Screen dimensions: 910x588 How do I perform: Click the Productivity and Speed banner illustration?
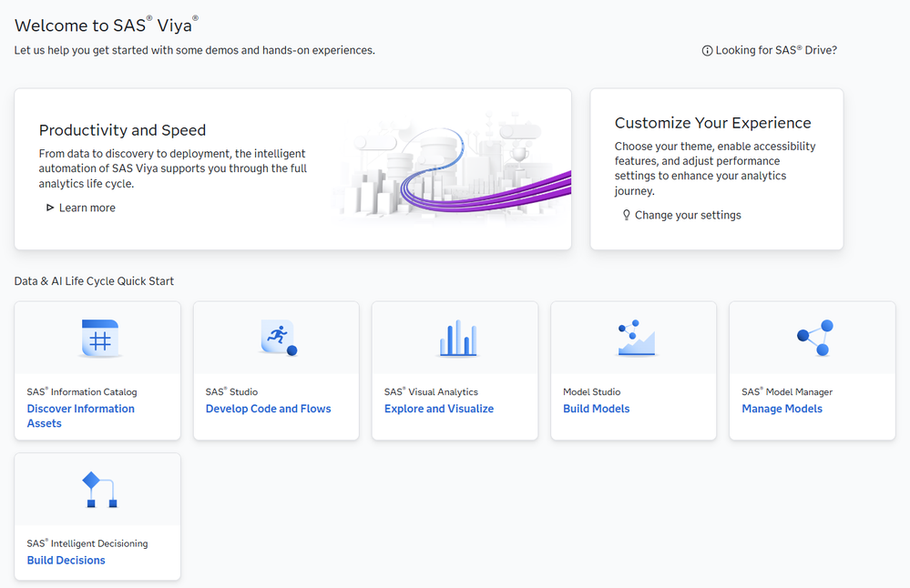point(453,168)
